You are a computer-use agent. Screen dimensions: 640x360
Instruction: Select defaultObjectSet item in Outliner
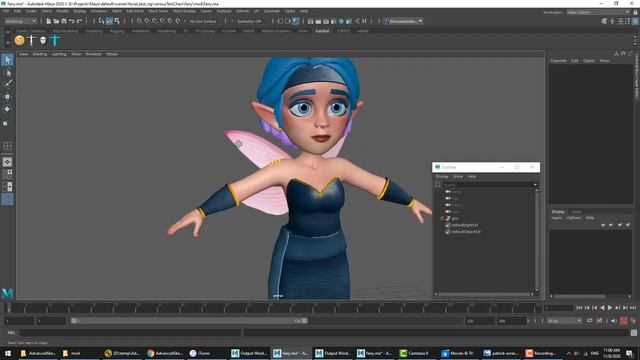[466, 231]
